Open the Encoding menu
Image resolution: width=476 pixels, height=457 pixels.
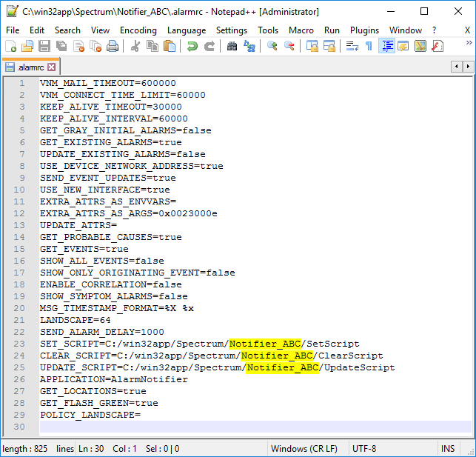(138, 30)
